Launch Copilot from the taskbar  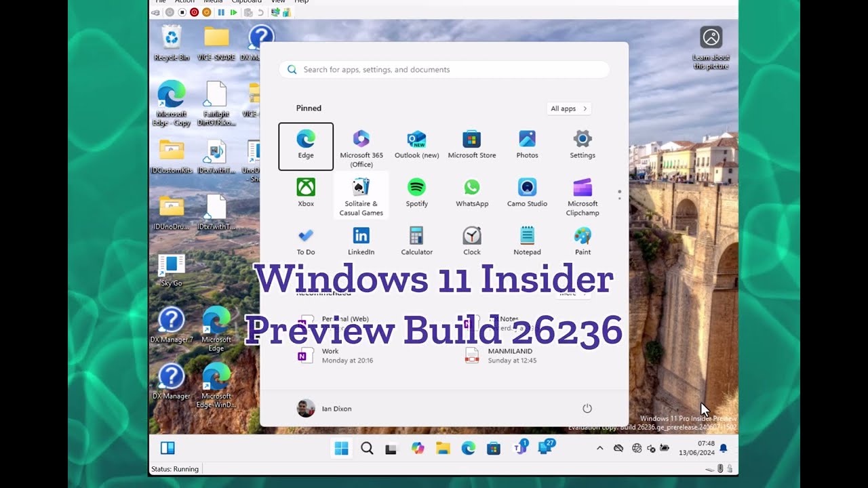pos(417,448)
